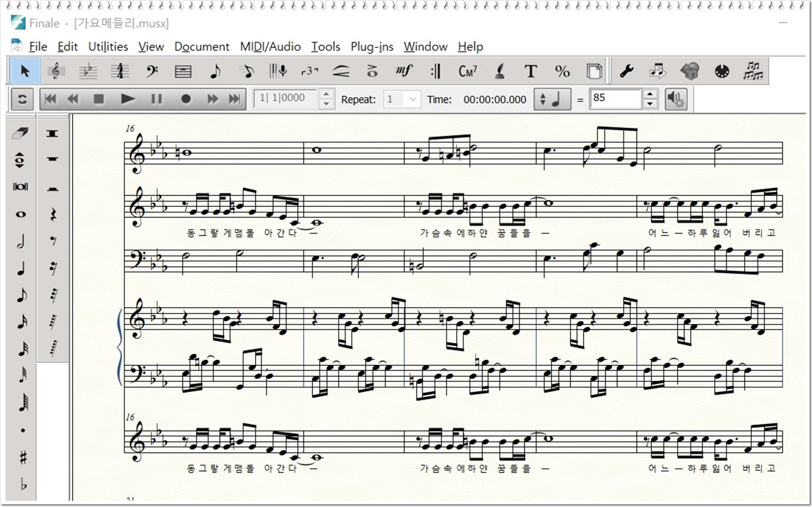Viewport: 812px width, 507px height.
Task: Select the half rest
Action: (52, 189)
